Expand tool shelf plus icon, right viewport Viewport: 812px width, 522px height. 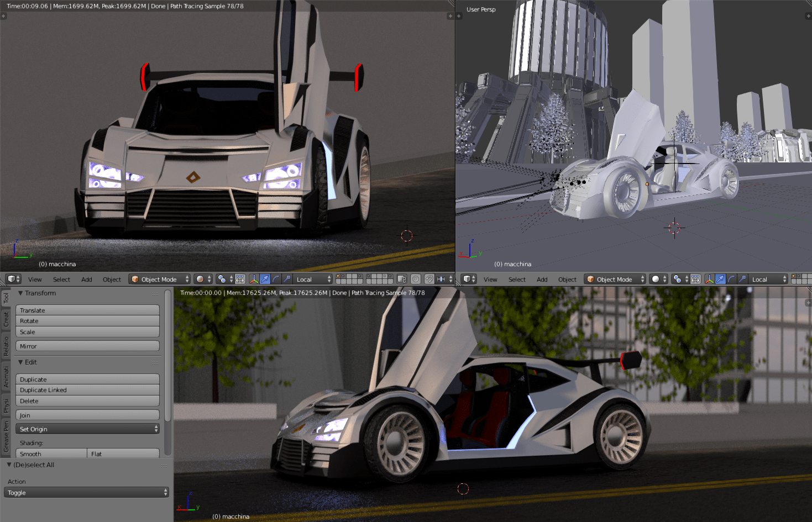[459, 16]
